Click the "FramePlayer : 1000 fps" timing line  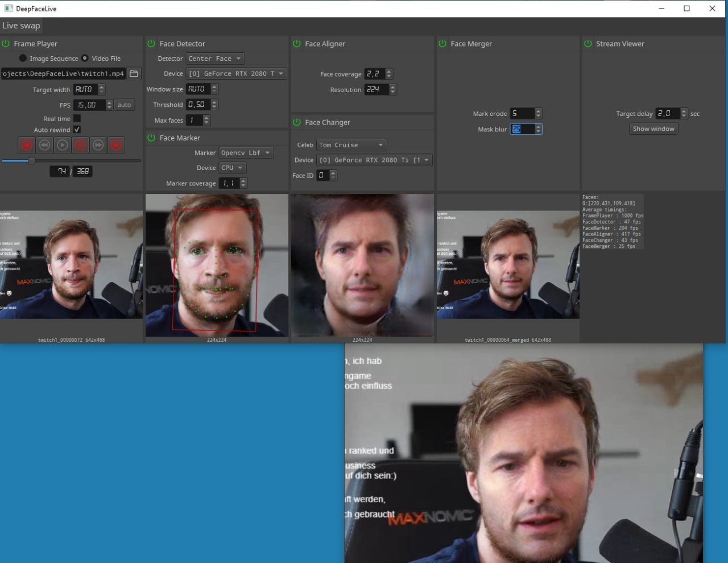point(613,216)
